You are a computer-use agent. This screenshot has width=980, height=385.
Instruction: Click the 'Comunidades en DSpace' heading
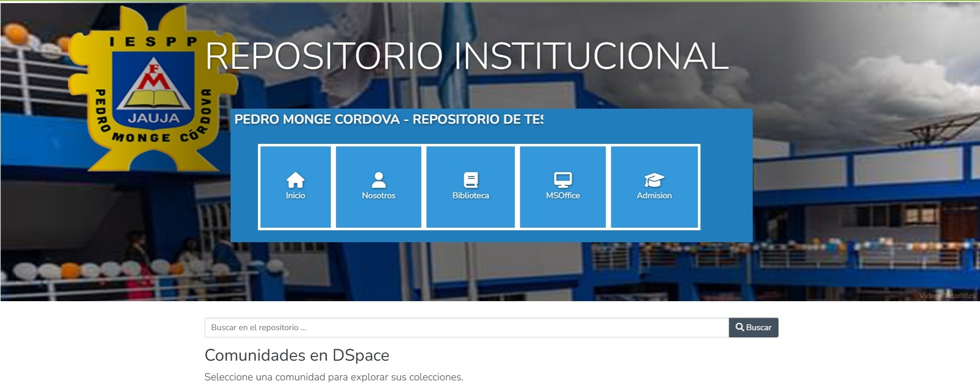click(x=297, y=356)
